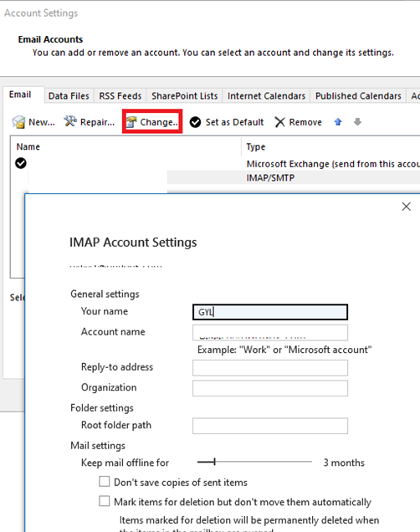Click the Repair tools icon
This screenshot has height=532, width=420.
pos(70,121)
